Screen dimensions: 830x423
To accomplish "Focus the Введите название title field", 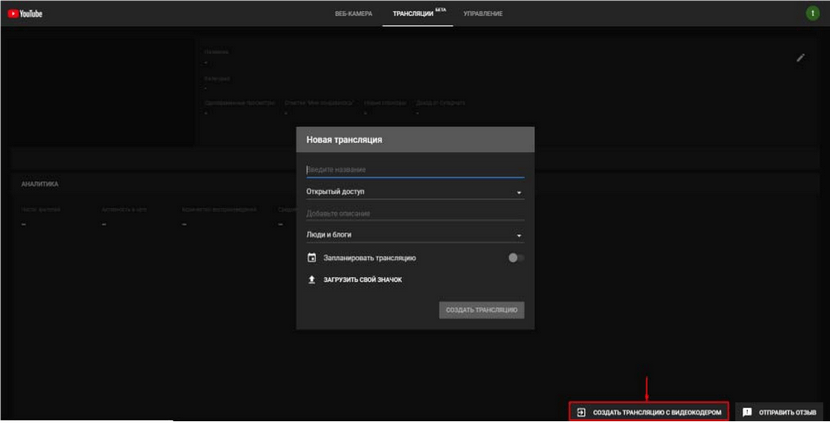I will (x=415, y=170).
